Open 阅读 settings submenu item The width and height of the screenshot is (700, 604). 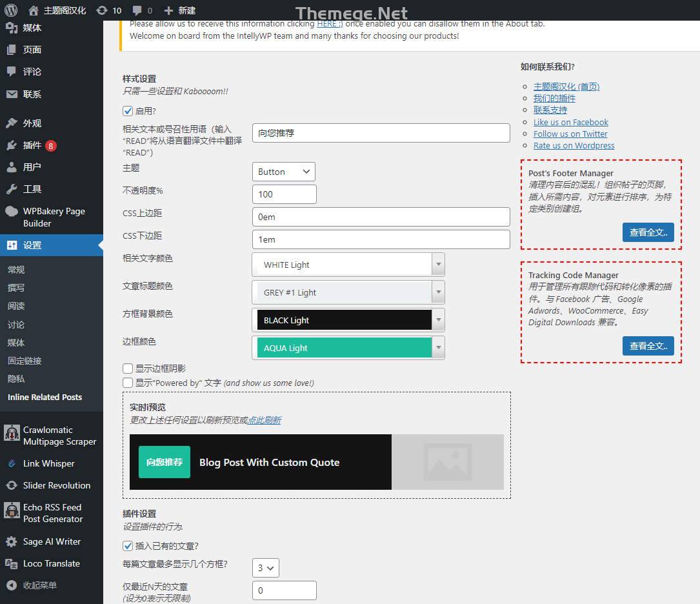[x=16, y=306]
